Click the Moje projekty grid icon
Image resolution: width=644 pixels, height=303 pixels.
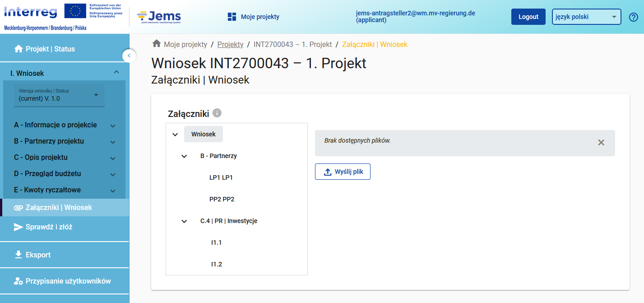pos(232,17)
